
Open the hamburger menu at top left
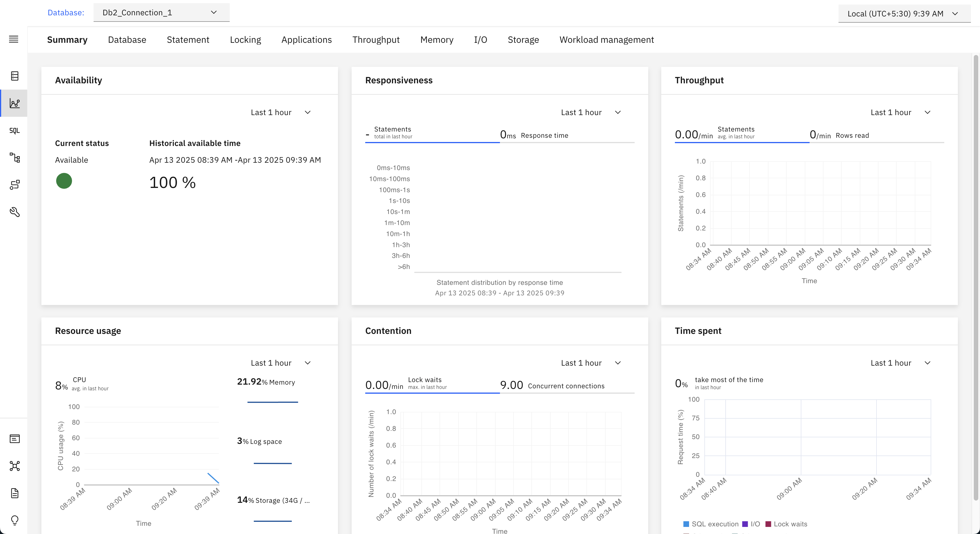click(x=13, y=39)
